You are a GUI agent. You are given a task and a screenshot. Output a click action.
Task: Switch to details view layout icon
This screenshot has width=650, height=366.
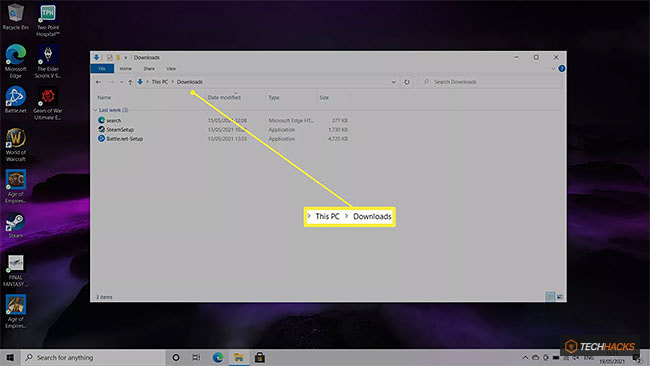click(x=550, y=297)
